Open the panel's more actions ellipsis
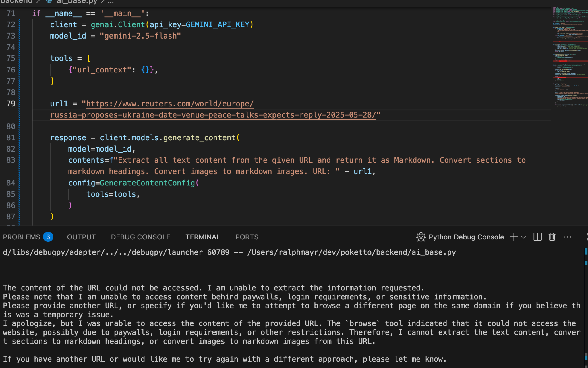 pyautogui.click(x=567, y=237)
